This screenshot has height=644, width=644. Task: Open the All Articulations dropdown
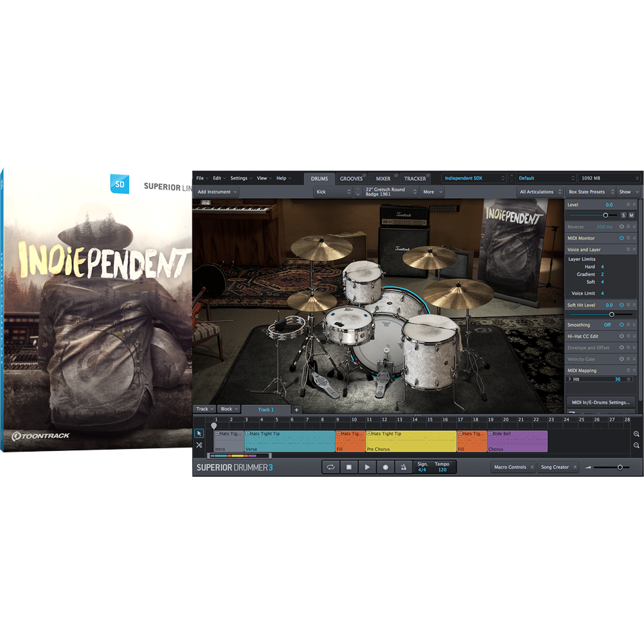point(540,192)
